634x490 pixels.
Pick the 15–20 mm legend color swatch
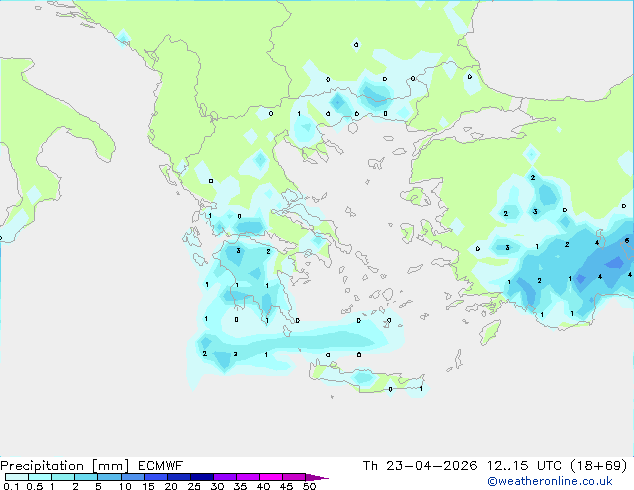click(156, 477)
